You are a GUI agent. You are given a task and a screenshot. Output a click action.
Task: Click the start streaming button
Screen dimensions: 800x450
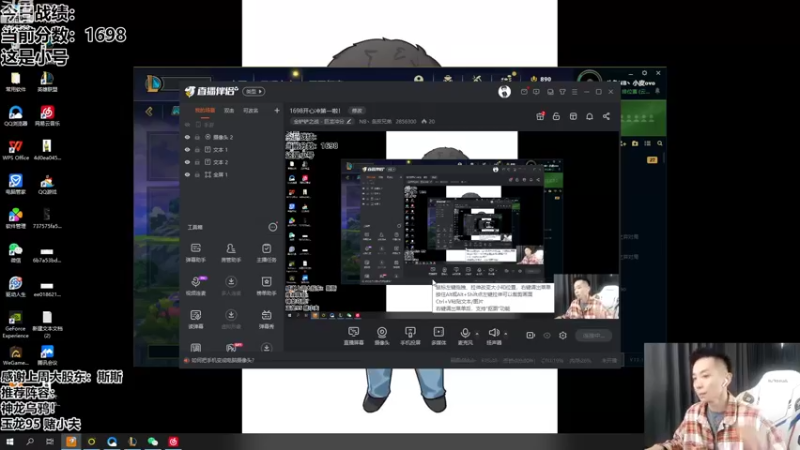tap(593, 335)
